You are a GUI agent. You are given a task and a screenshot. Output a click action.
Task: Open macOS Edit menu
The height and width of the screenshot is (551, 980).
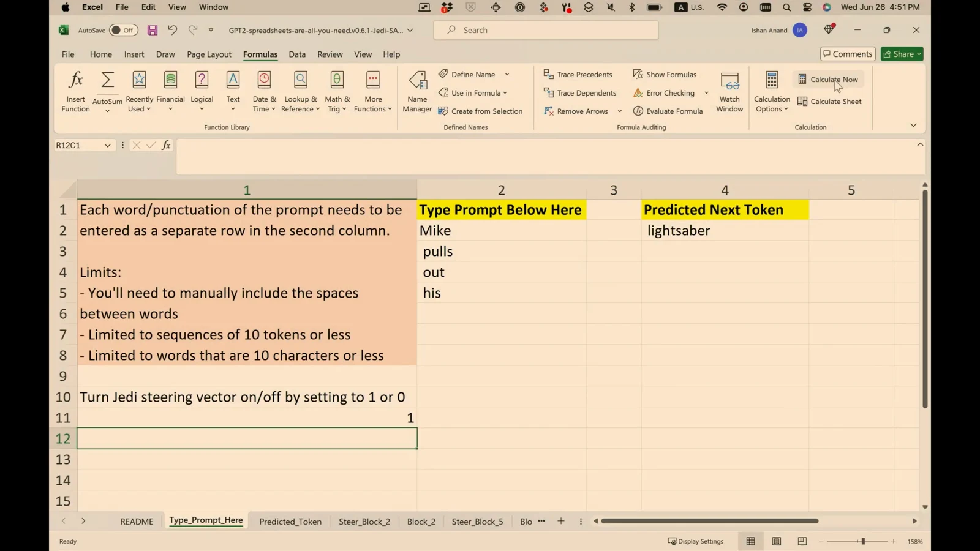pyautogui.click(x=148, y=7)
